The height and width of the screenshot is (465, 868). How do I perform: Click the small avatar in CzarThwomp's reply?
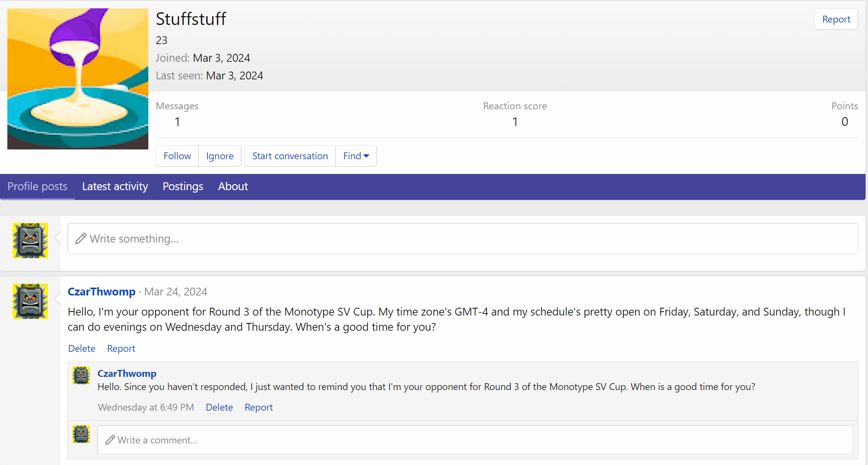81,375
